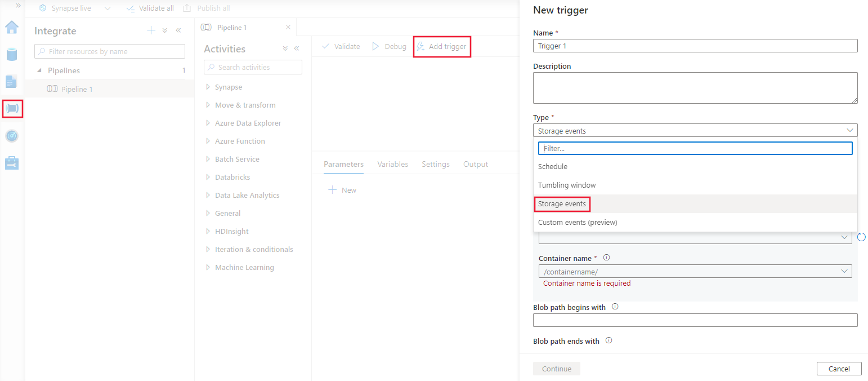
Task: Expand the Databricks activities group
Action: (x=232, y=177)
